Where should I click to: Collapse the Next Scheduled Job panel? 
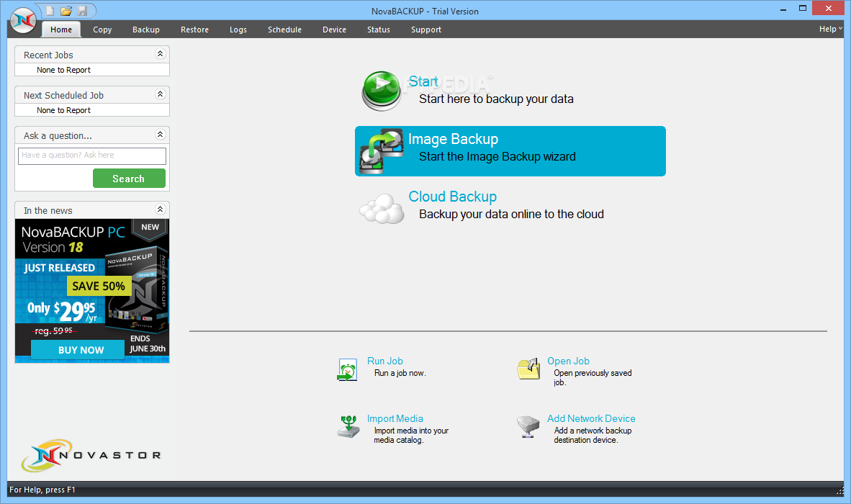click(x=160, y=94)
